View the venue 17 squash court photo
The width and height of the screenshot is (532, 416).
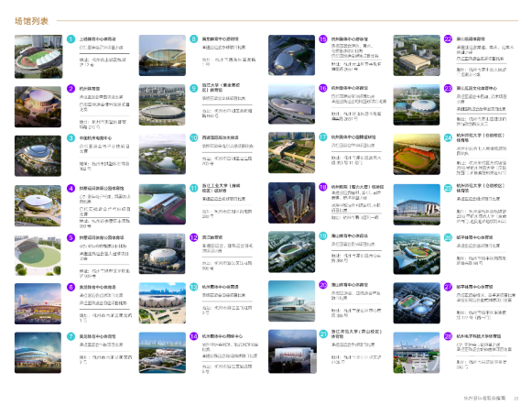point(292,153)
